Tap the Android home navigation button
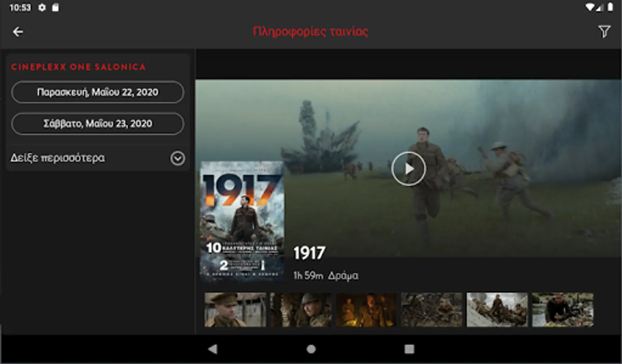The height and width of the screenshot is (364, 622). (311, 349)
